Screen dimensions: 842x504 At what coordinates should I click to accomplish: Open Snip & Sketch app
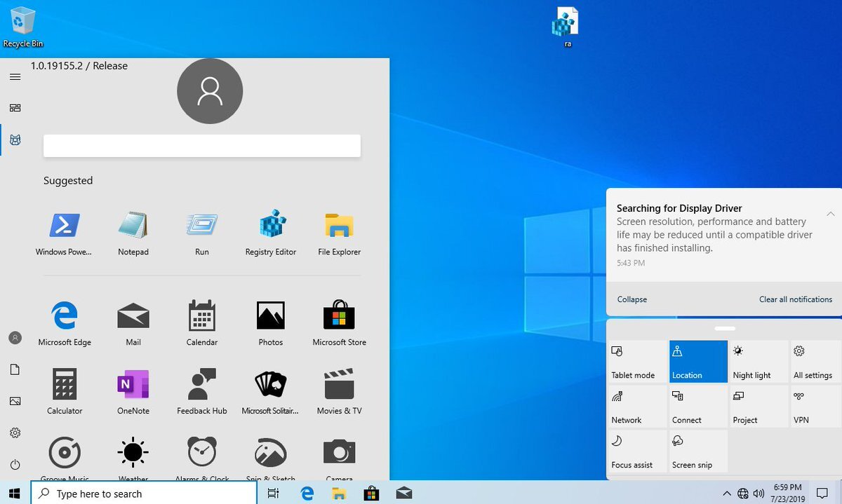pyautogui.click(x=271, y=458)
